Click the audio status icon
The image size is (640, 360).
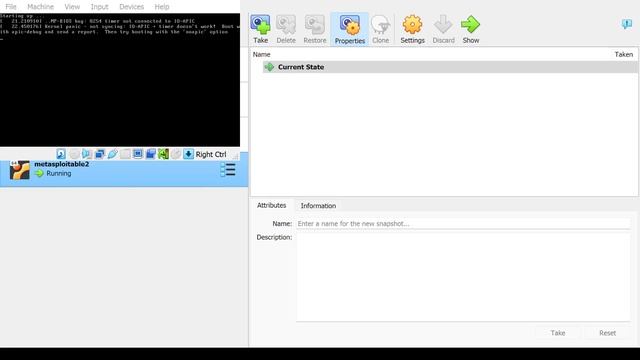tap(87, 154)
